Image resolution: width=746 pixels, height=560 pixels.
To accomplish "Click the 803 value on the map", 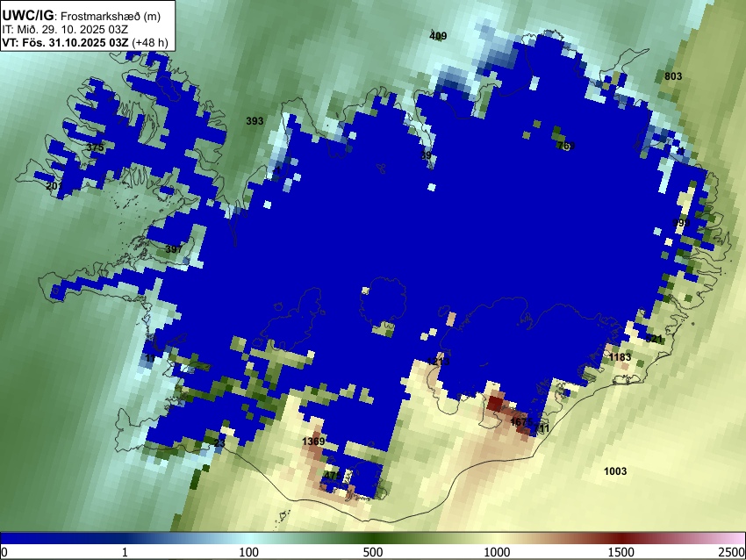I will (673, 76).
